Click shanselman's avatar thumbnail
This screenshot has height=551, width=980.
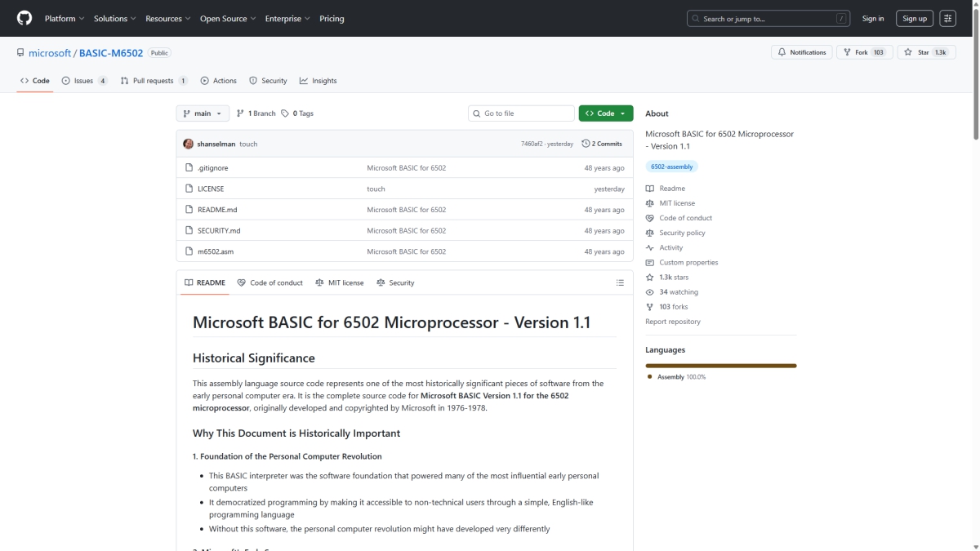point(189,144)
